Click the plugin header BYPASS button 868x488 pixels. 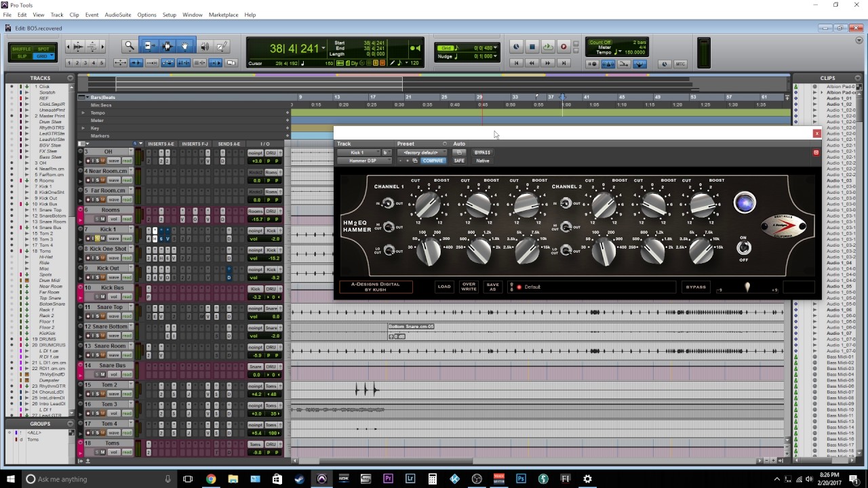point(482,152)
